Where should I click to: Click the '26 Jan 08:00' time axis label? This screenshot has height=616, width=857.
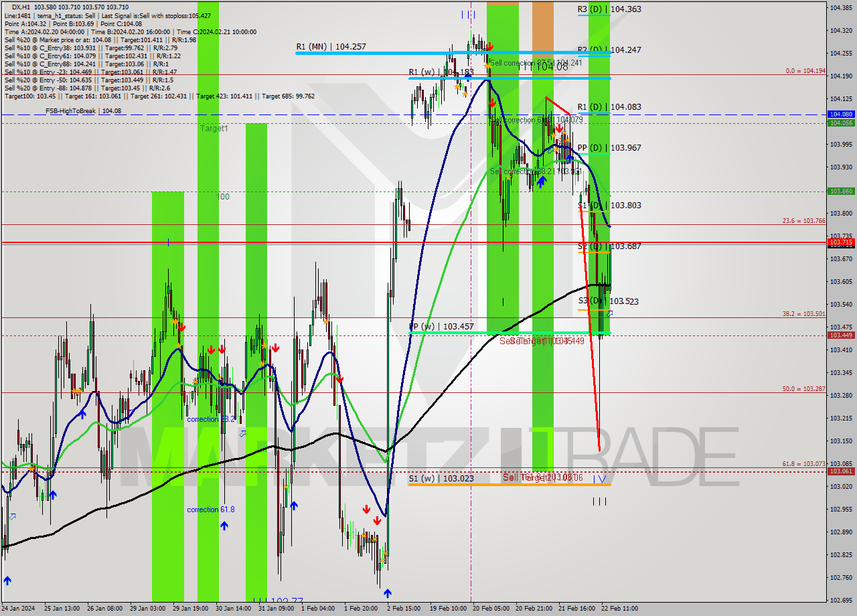104,609
